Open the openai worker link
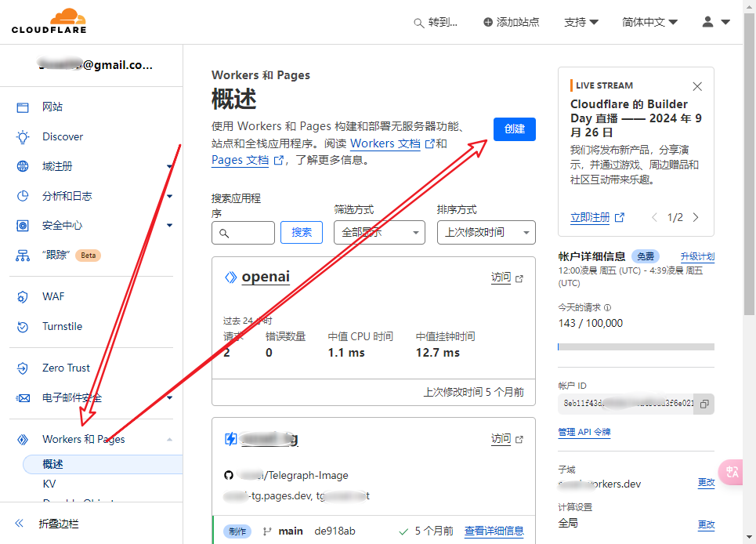The height and width of the screenshot is (544, 756). click(266, 277)
